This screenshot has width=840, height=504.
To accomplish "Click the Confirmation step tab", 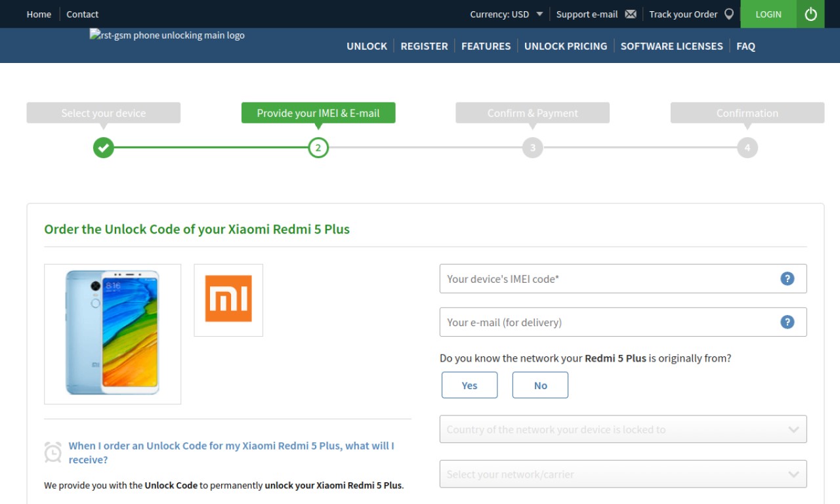I will pyautogui.click(x=747, y=113).
